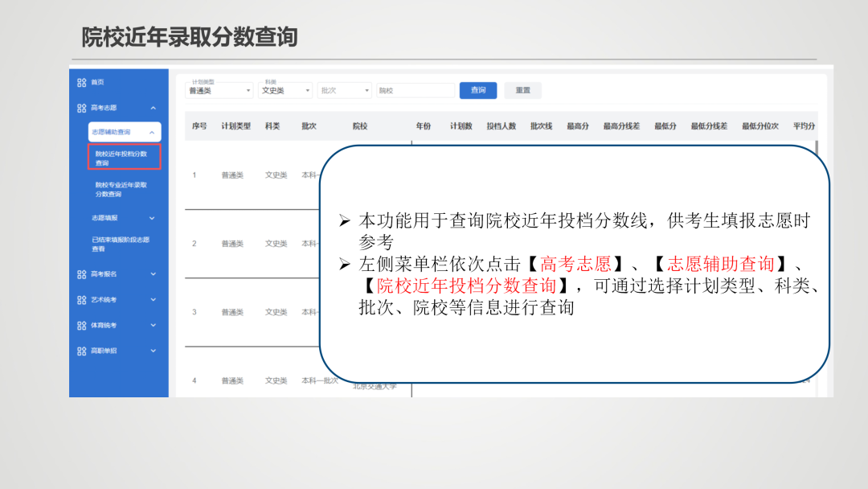Viewport: 868px width, 489px height.
Task: Expand the 艺术统考 menu chevron
Action: 154,300
